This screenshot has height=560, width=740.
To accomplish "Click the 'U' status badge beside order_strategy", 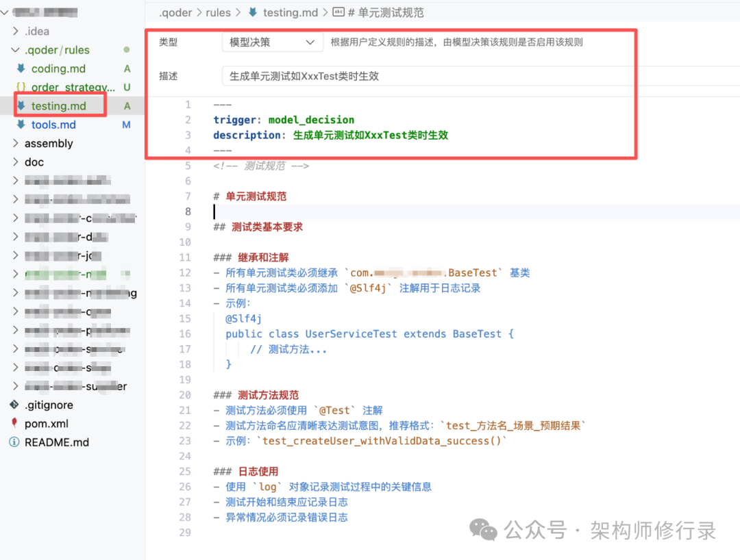I will click(127, 87).
